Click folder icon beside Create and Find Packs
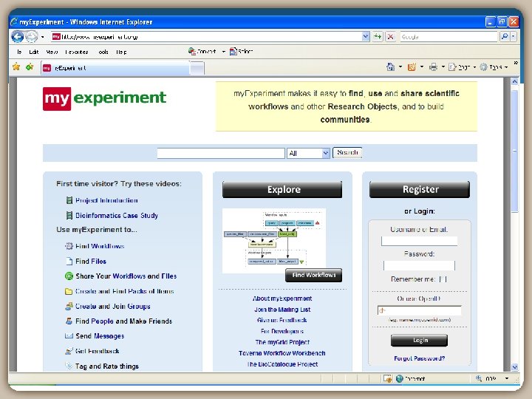The width and height of the screenshot is (532, 399). point(69,291)
